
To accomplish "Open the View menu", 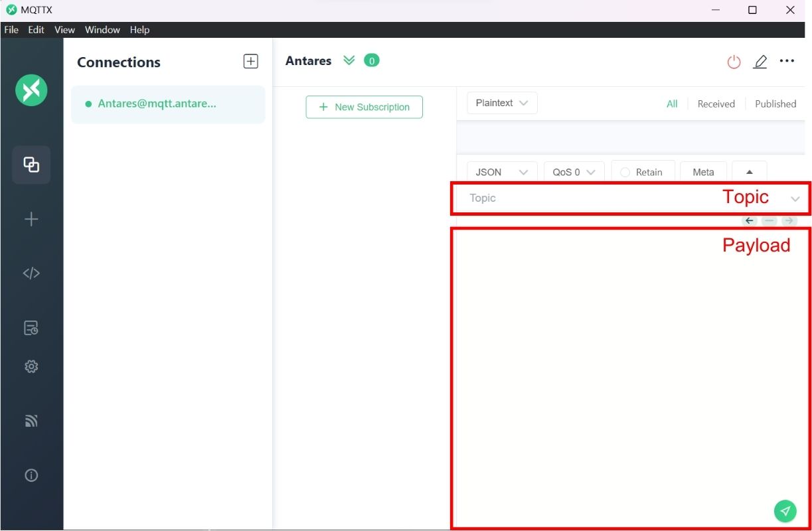I will click(x=64, y=30).
